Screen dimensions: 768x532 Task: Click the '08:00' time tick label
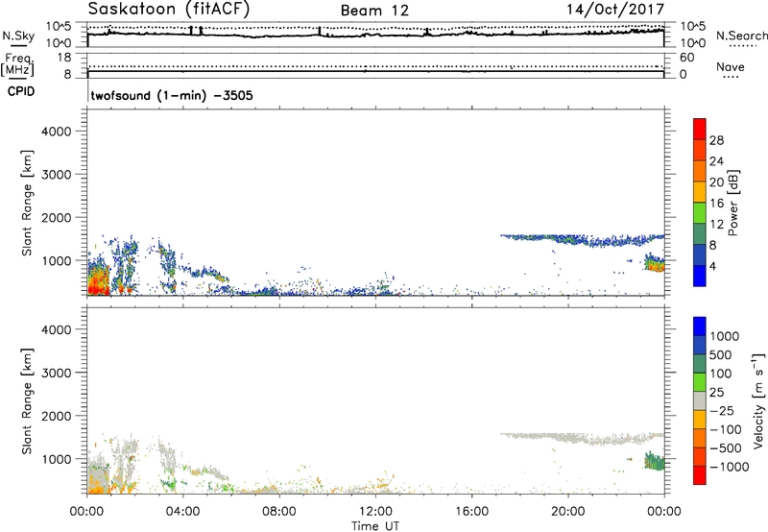(x=279, y=512)
